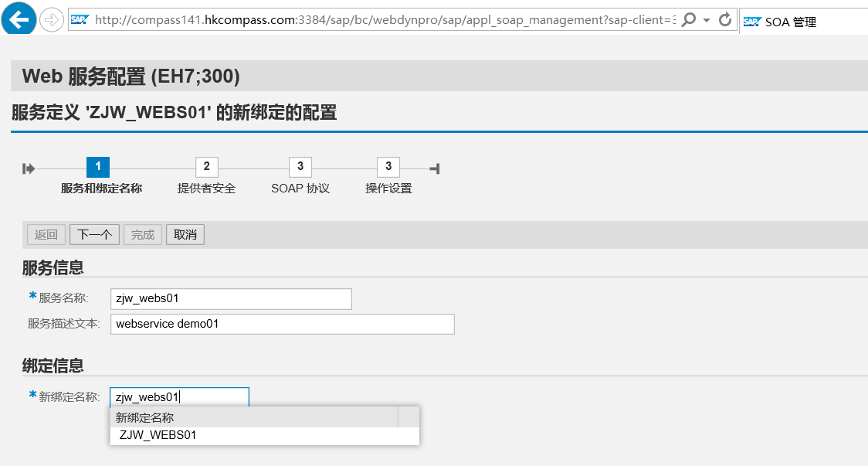Viewport: 868px width, 466px height.
Task: Click the SAP favicon in the address bar
Action: (80, 20)
